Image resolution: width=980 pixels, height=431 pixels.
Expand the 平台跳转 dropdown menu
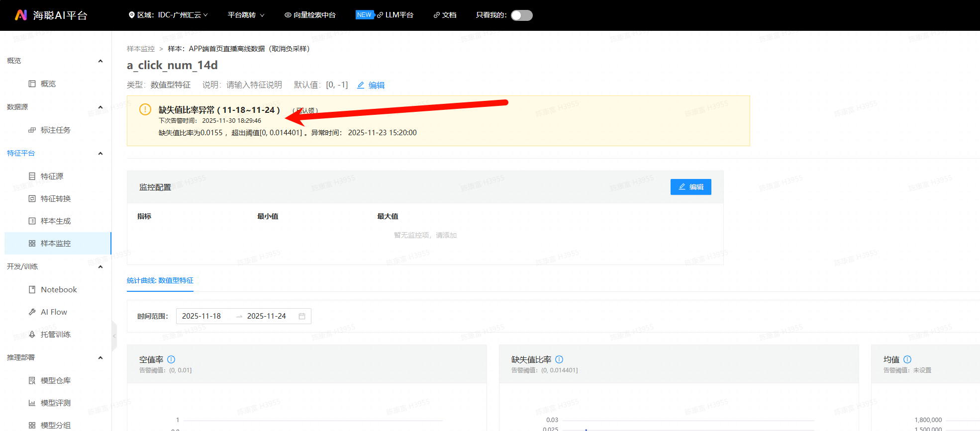[x=246, y=15]
